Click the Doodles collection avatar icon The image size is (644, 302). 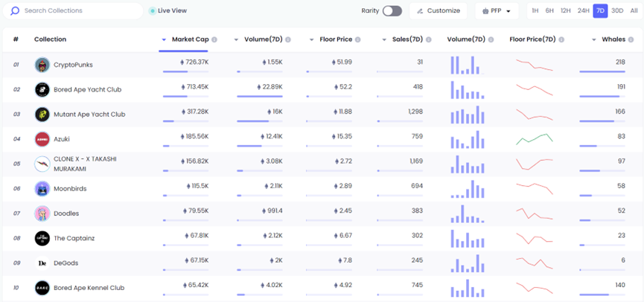[42, 213]
